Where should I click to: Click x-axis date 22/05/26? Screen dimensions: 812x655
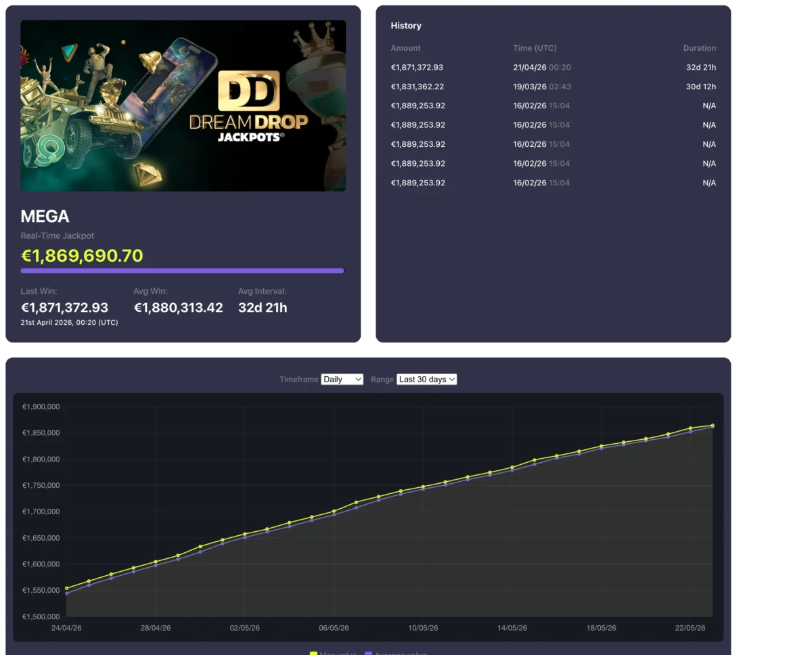click(x=690, y=628)
